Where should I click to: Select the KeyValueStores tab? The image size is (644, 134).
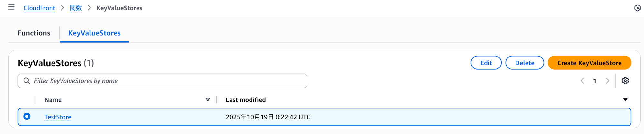94,33
